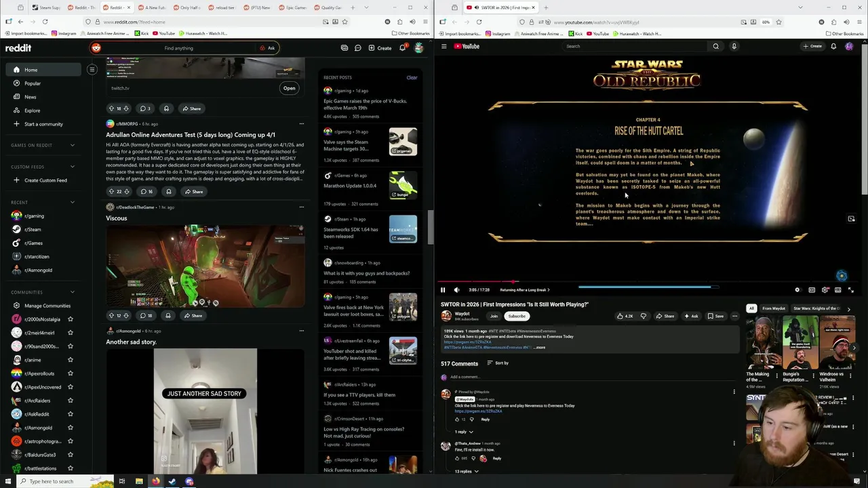Click the Reddit logo
The height and width of the screenshot is (488, 868).
[18, 48]
